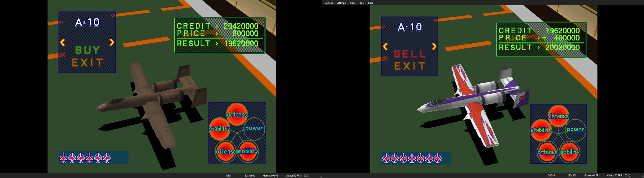The width and height of the screenshot is (644, 178).
Task: Click Video: 60 FPS in left window status bar
Action: [x=298, y=175]
